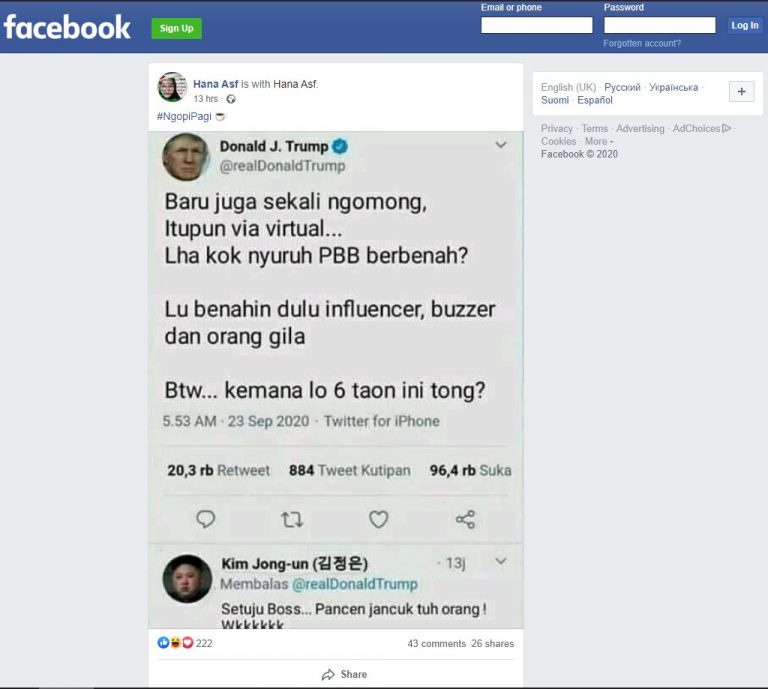Click the public globe privacy icon

[231, 99]
